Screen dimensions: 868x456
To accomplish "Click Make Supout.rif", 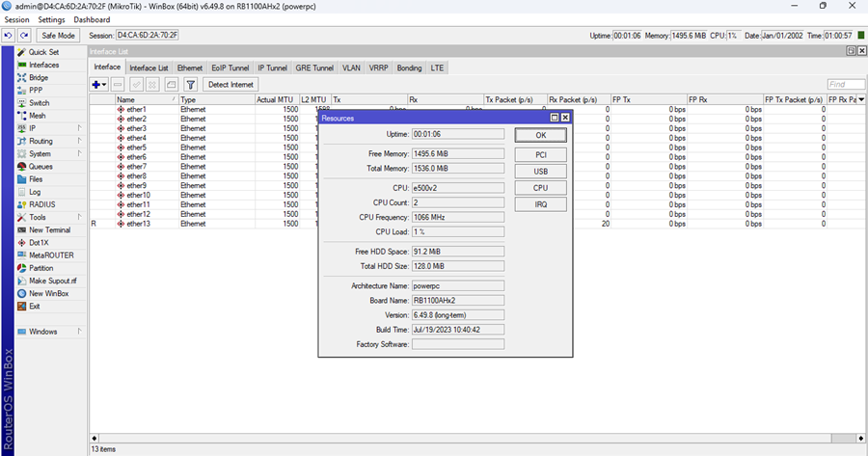I will 53,282.
